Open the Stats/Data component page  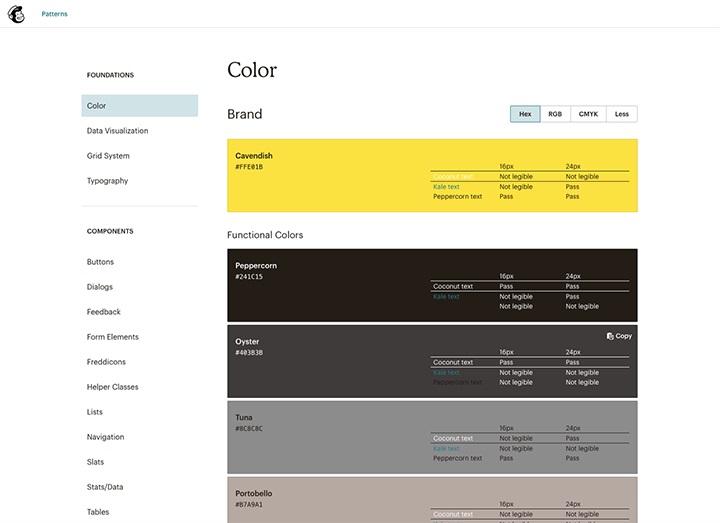coord(105,487)
